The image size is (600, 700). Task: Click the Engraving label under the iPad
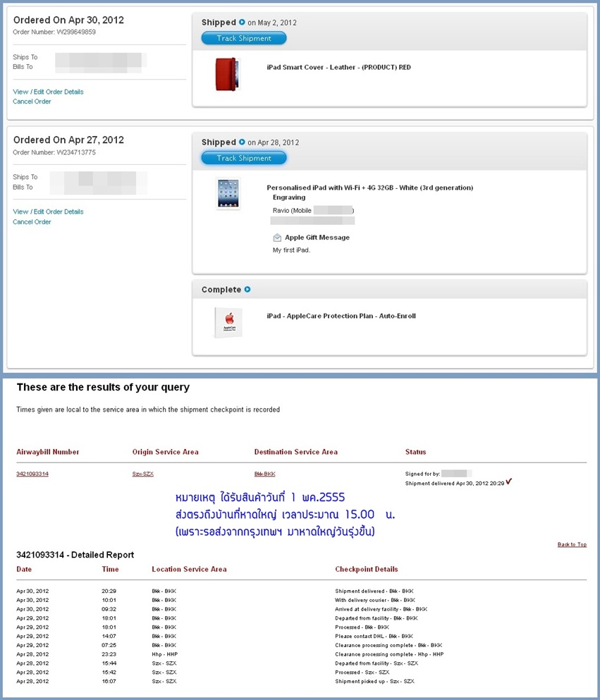click(x=289, y=197)
